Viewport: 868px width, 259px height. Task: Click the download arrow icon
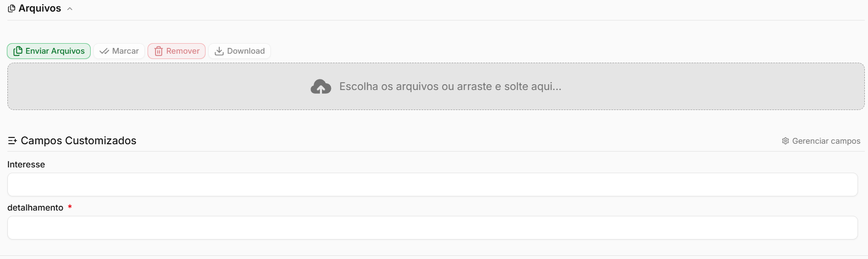pos(219,51)
